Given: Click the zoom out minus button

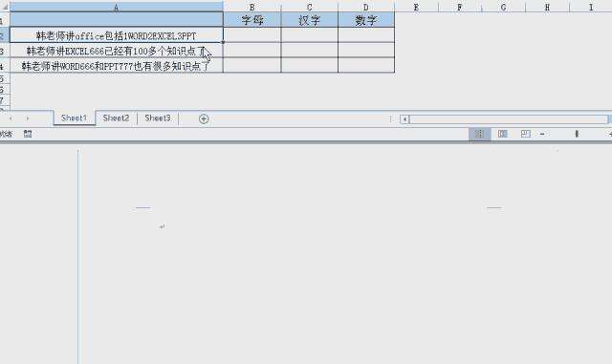Looking at the screenshot, I should (x=542, y=134).
